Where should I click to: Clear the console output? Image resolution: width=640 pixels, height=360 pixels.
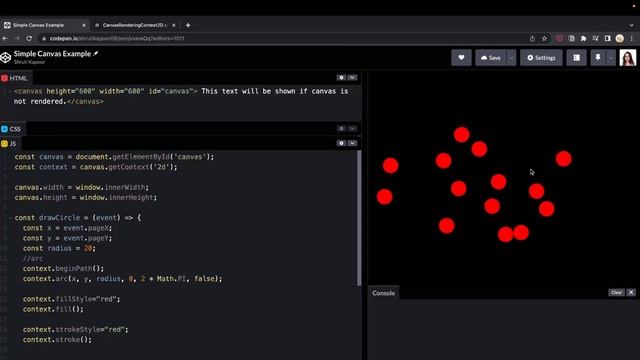pos(616,293)
